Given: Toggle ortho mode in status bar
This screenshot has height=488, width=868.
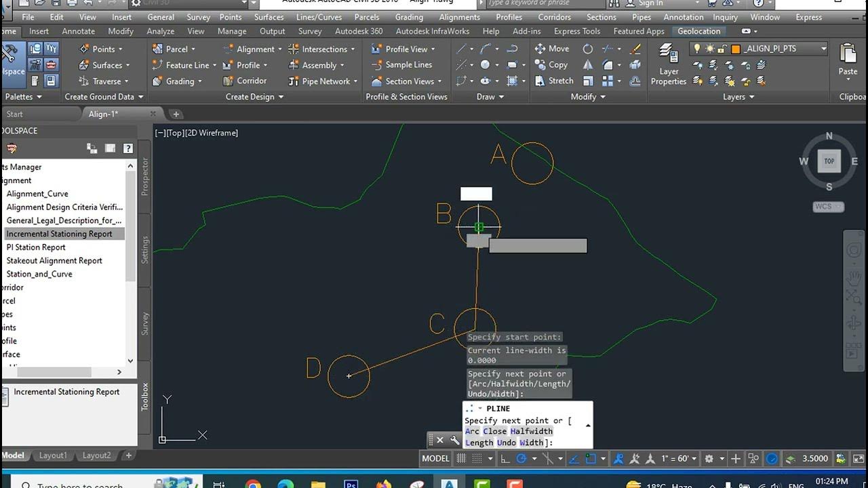Looking at the screenshot, I should tap(505, 459).
